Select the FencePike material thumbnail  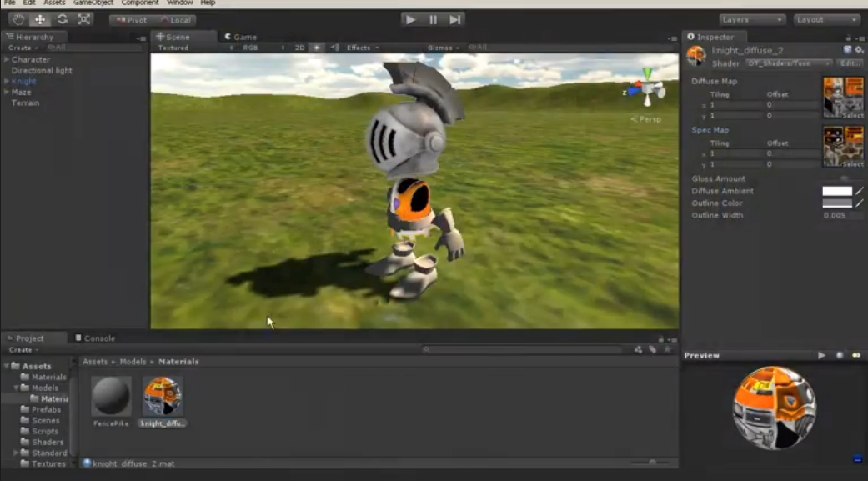coord(111,397)
